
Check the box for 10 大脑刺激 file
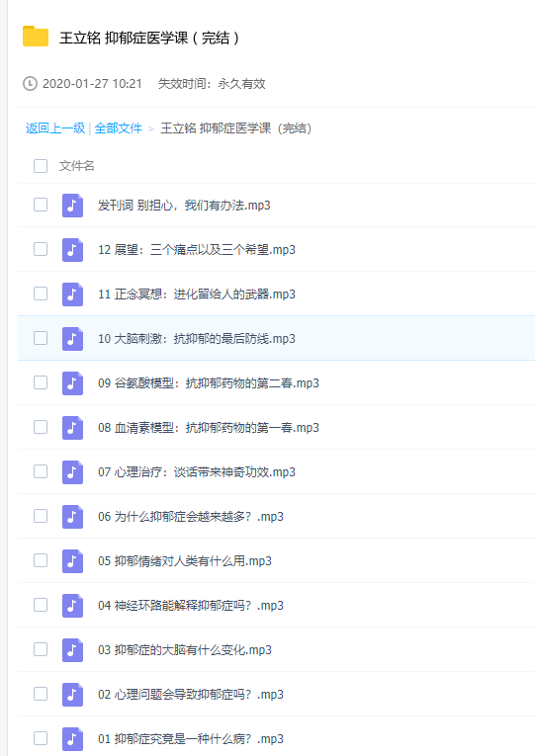pyautogui.click(x=41, y=338)
